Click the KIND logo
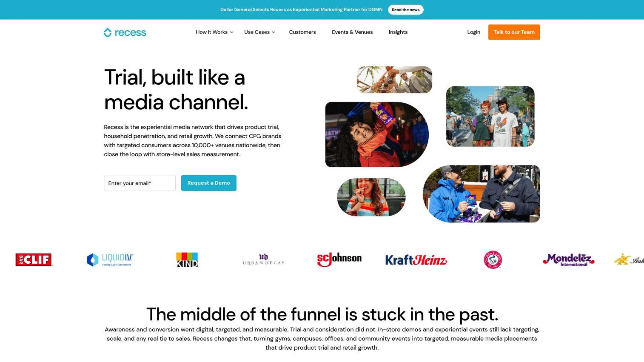The height and width of the screenshot is (362, 644). (x=187, y=259)
